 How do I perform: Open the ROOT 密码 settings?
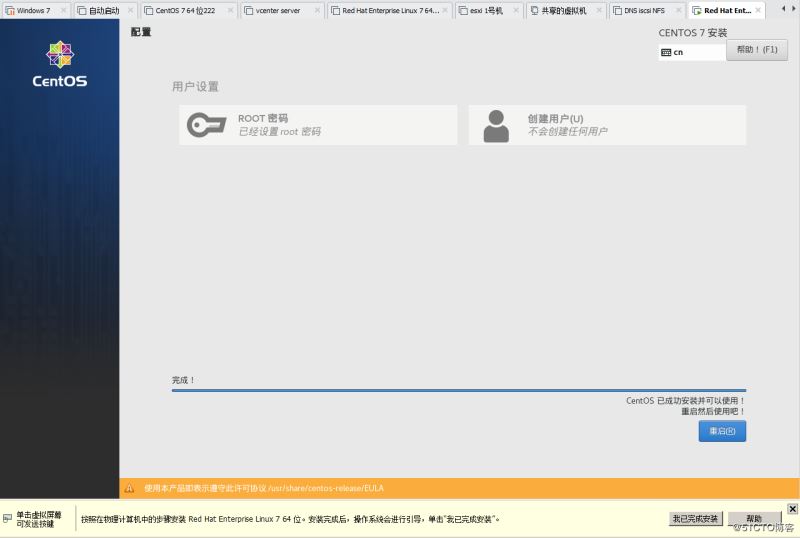(x=318, y=125)
